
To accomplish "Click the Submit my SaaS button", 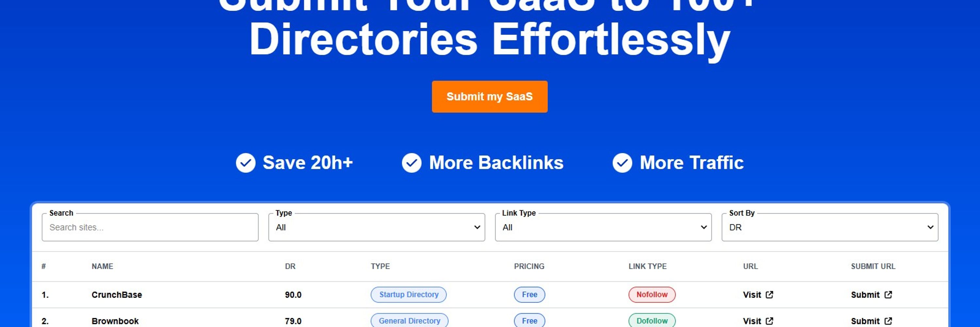I will pos(489,96).
